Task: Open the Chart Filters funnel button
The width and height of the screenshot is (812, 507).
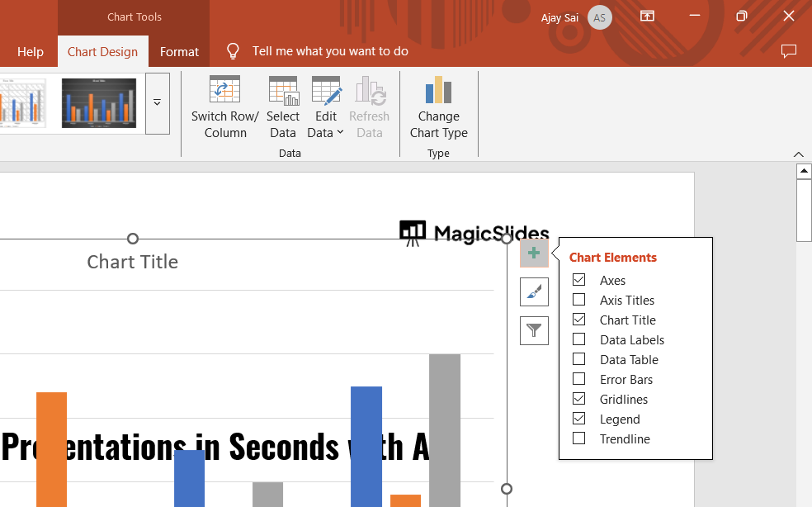Action: click(x=534, y=331)
